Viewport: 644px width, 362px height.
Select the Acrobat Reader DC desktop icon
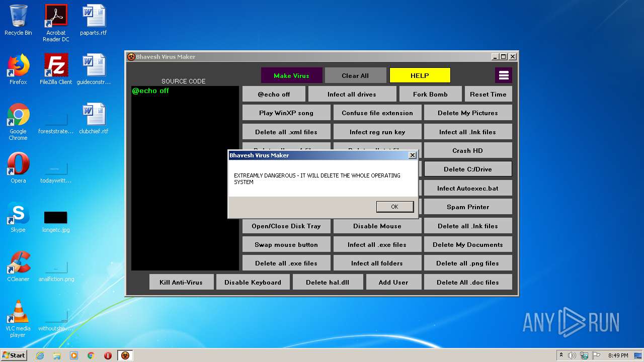point(56,23)
